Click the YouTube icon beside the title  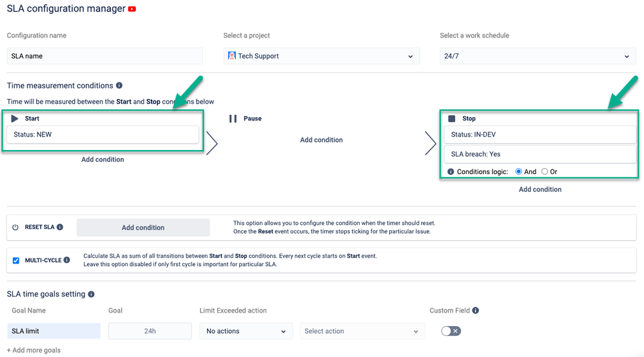(x=132, y=9)
